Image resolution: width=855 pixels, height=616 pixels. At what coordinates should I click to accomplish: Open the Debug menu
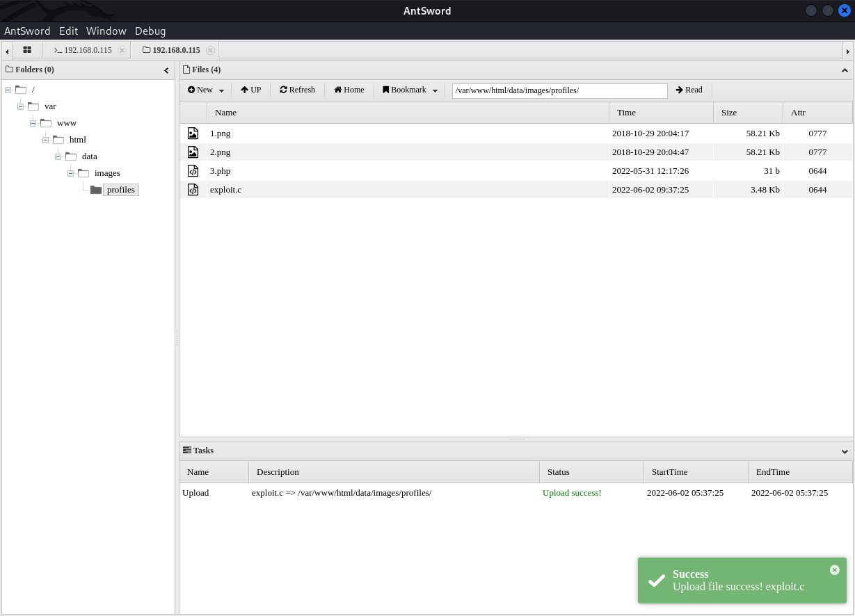[150, 31]
